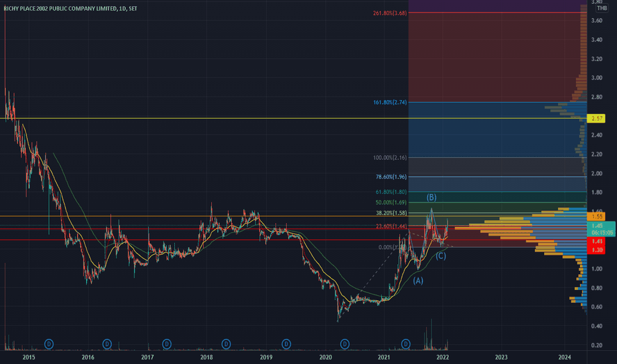The width and height of the screenshot is (617, 364).
Task: Click the 0.60 price axis value
Action: click(596, 307)
